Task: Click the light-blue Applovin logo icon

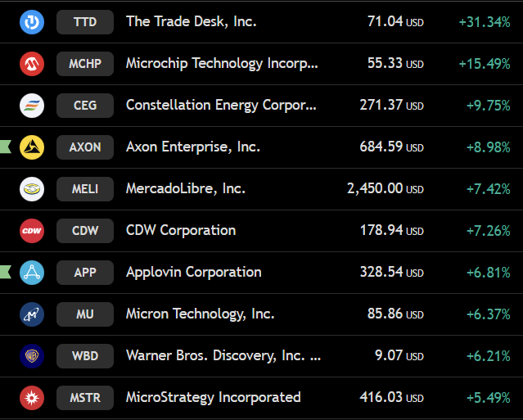Action: tap(32, 273)
